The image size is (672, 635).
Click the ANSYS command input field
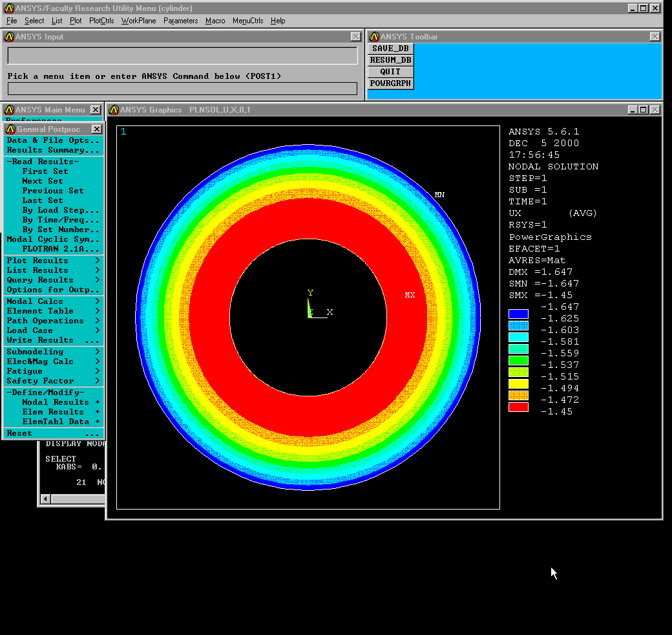coord(183,89)
